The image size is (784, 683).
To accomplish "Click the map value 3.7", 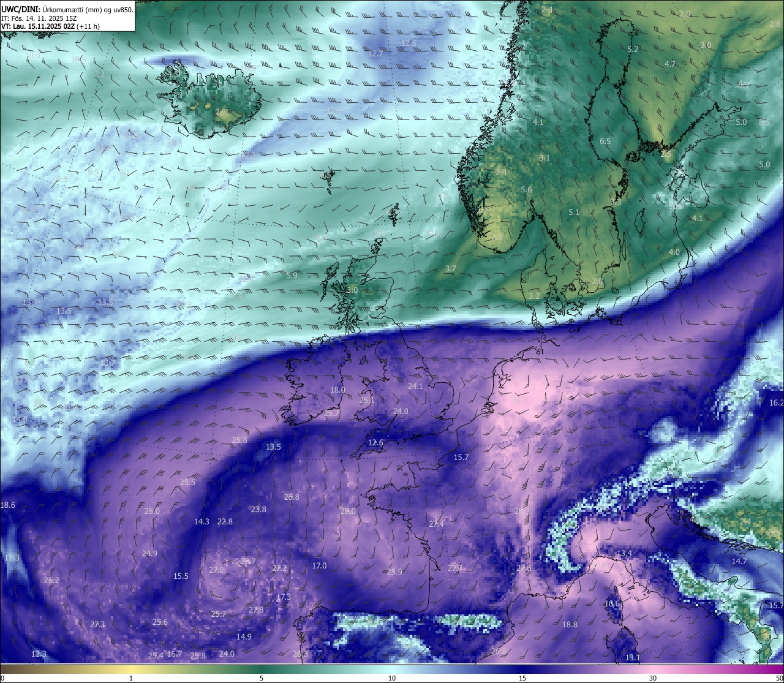I will 451,269.
